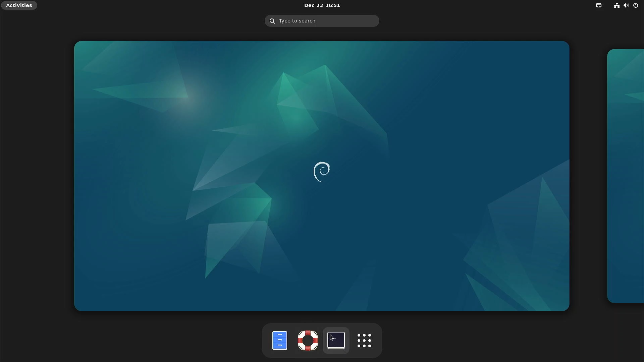The width and height of the screenshot is (644, 362).
Task: Launch the Help lifebuoy application
Action: click(x=308, y=340)
